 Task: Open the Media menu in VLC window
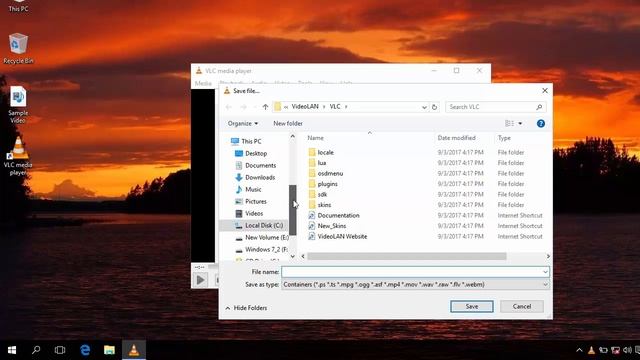click(203, 83)
